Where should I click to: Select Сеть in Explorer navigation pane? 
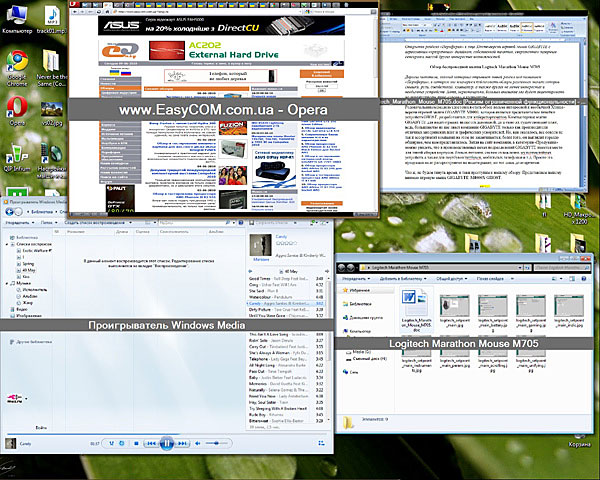pos(351,372)
